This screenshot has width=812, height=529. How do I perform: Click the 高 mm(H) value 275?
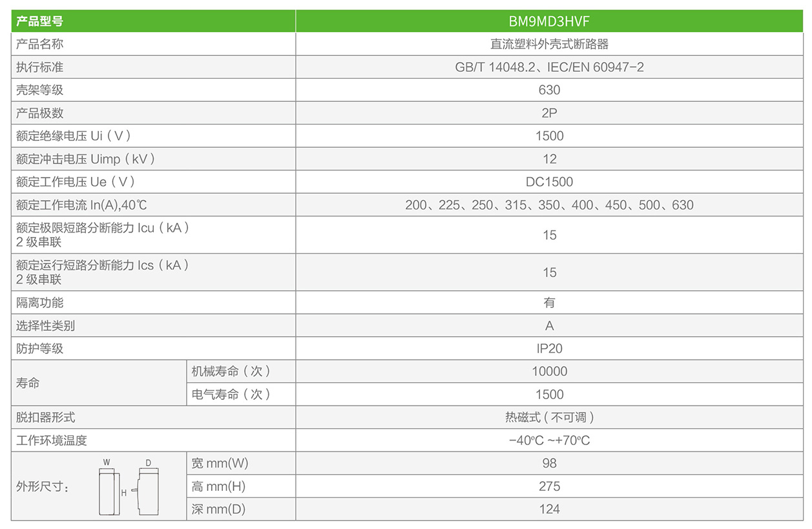(549, 486)
